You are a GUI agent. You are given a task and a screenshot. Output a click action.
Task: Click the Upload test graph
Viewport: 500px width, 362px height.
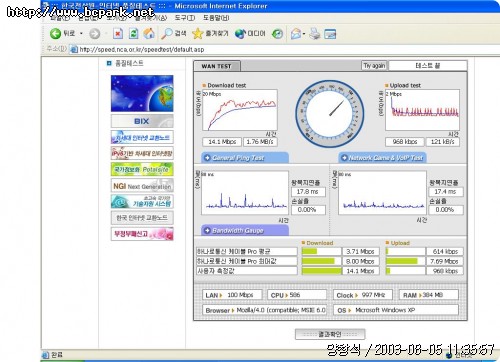coord(422,110)
